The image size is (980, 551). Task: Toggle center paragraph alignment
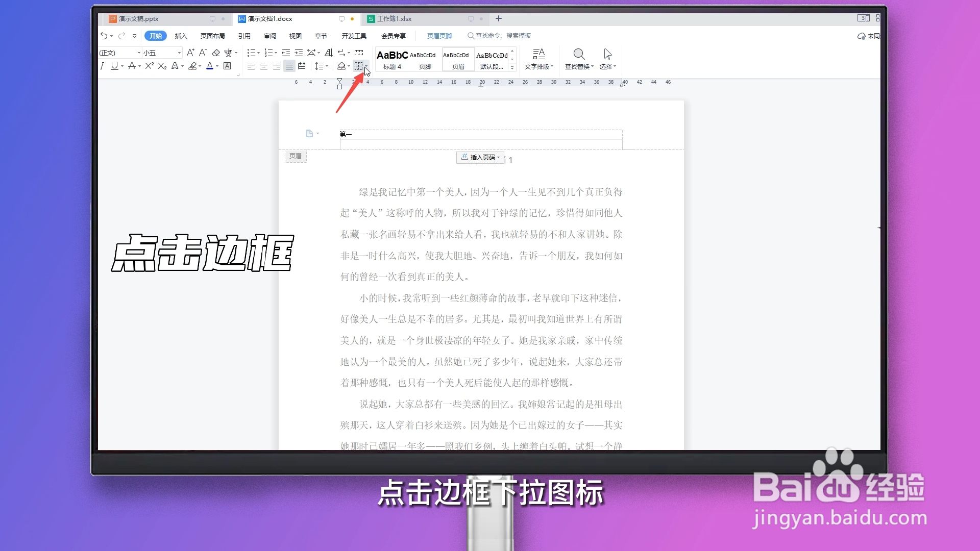(264, 66)
